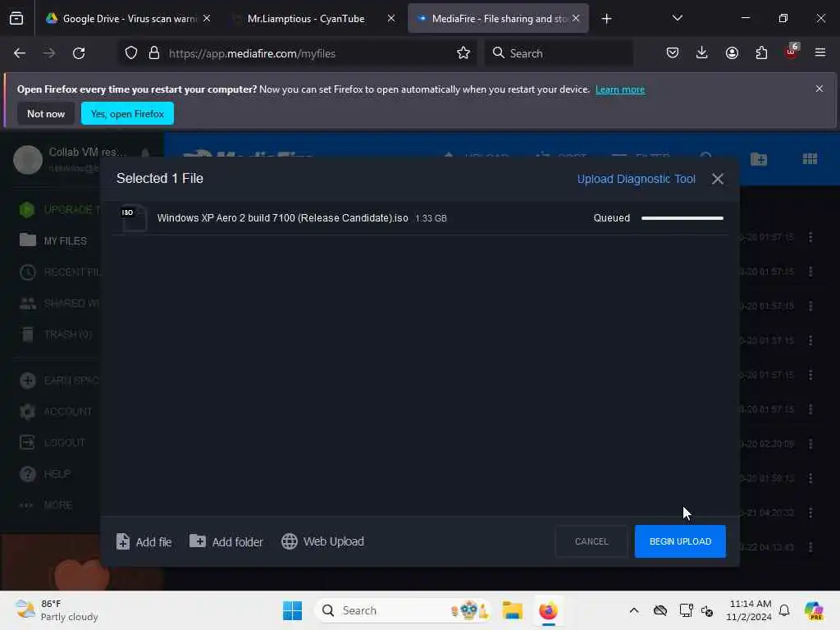Image resolution: width=840 pixels, height=630 pixels.
Task: Click the Collab VM account avatar
Action: (28, 160)
